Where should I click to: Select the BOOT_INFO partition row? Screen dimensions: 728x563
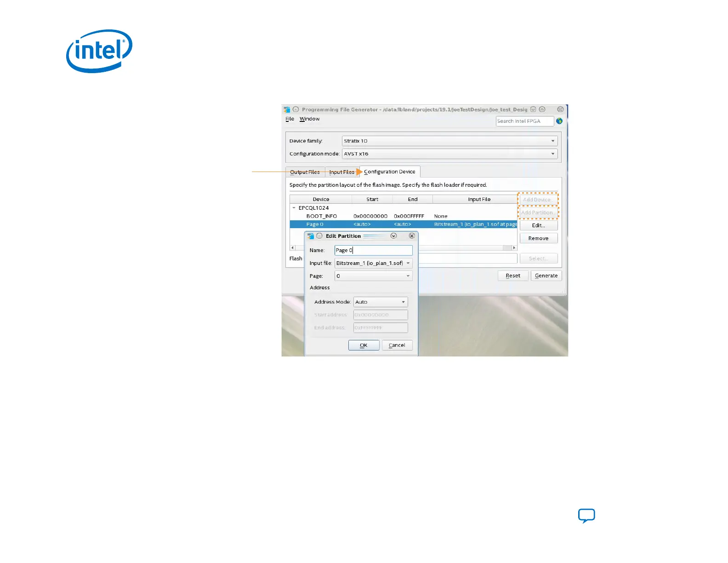click(x=404, y=216)
